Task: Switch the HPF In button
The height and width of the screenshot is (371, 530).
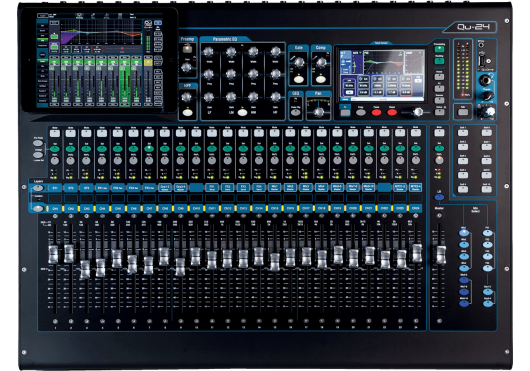Action: 187,112
